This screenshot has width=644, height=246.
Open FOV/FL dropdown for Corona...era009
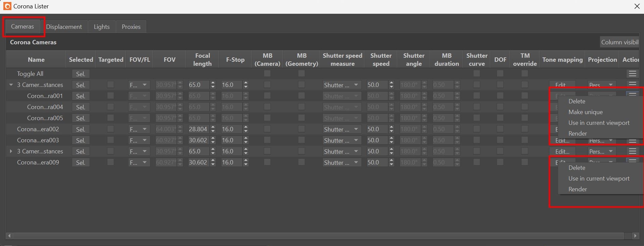click(x=139, y=162)
